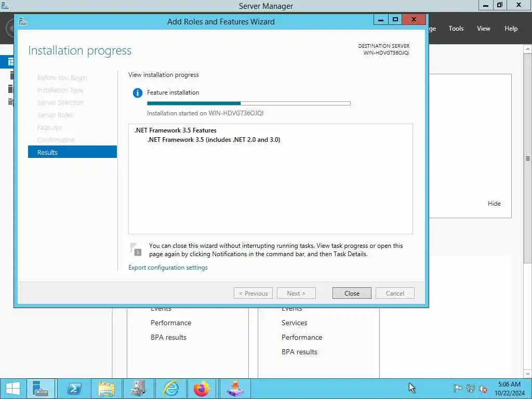Click left tile BPA results entry

point(169,337)
